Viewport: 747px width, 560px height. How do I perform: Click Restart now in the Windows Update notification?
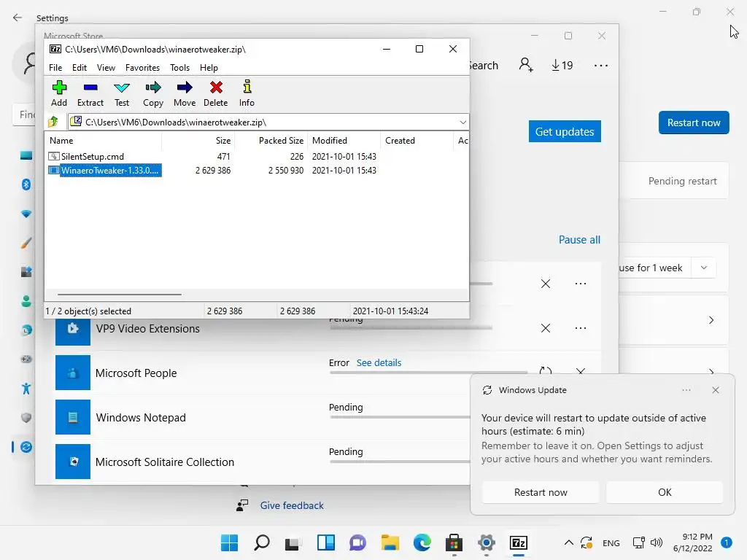coord(541,492)
